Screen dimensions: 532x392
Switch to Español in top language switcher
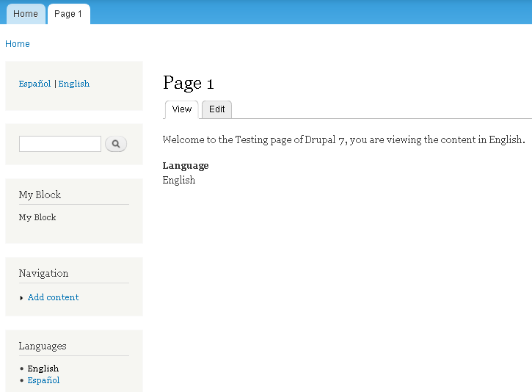pyautogui.click(x=34, y=84)
